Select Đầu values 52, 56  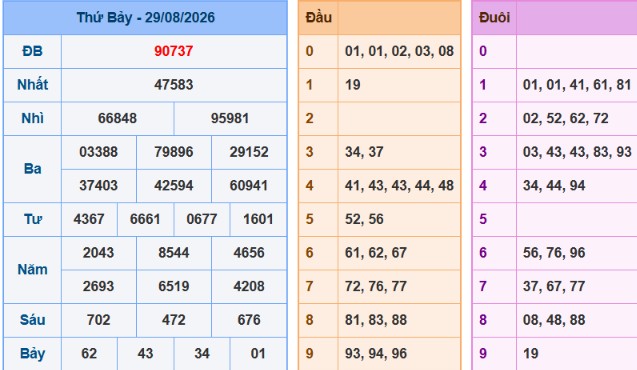pos(364,219)
